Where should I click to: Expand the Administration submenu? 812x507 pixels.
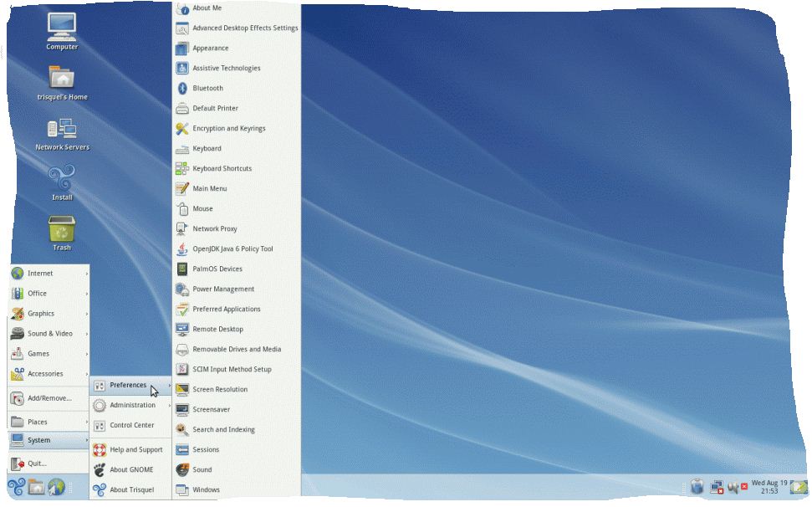tap(131, 406)
